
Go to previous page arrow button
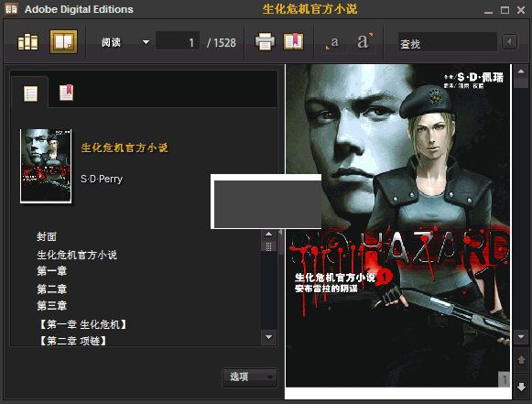521,359
